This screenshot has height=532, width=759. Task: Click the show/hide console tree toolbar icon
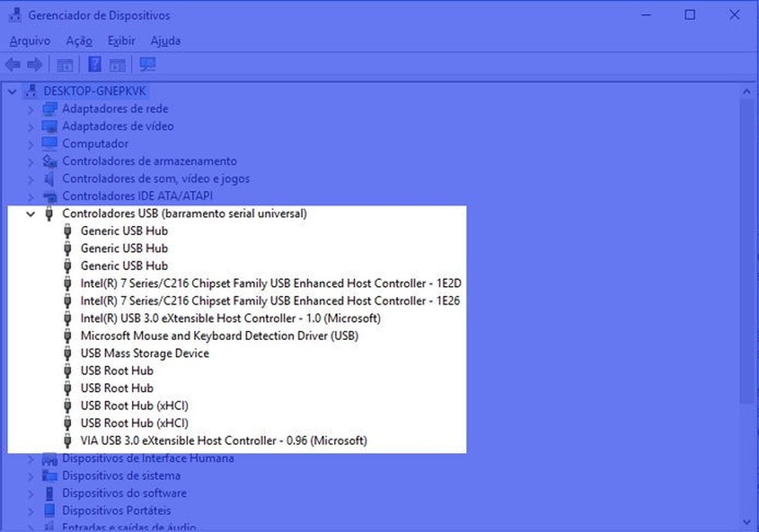point(65,65)
